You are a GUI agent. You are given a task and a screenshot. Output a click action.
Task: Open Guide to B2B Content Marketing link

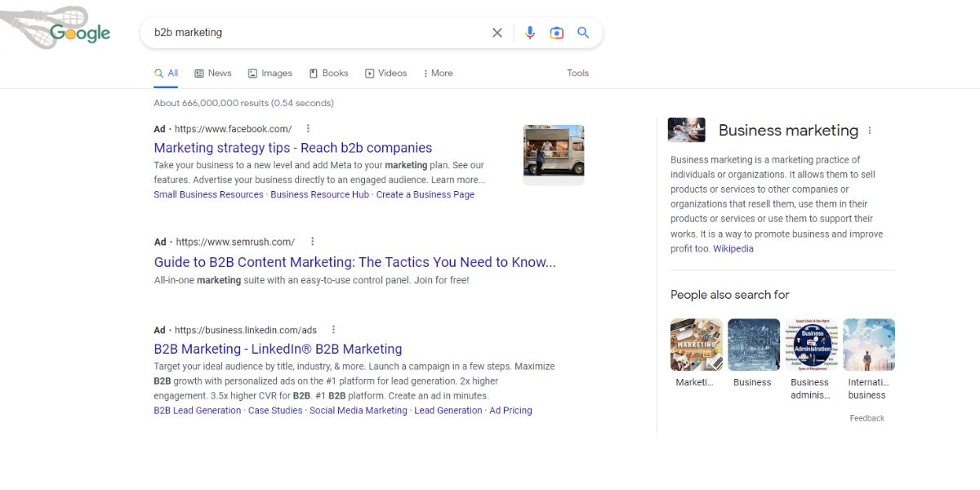click(355, 262)
